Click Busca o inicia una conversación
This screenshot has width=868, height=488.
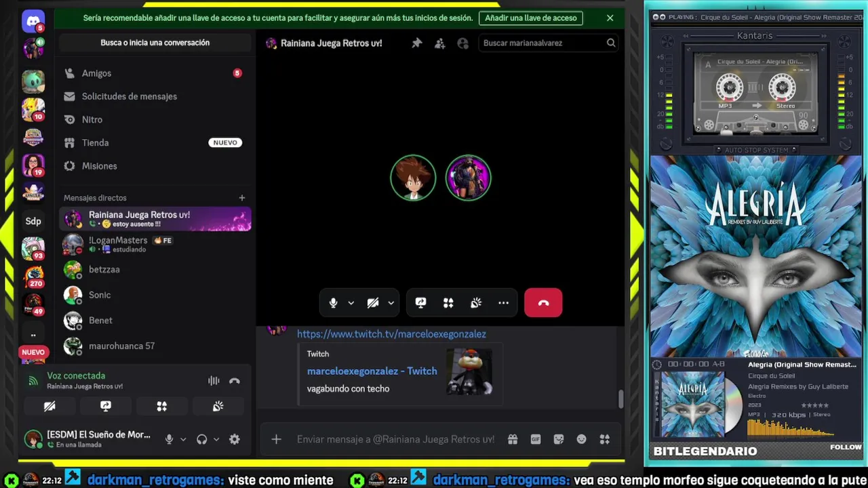pyautogui.click(x=155, y=43)
